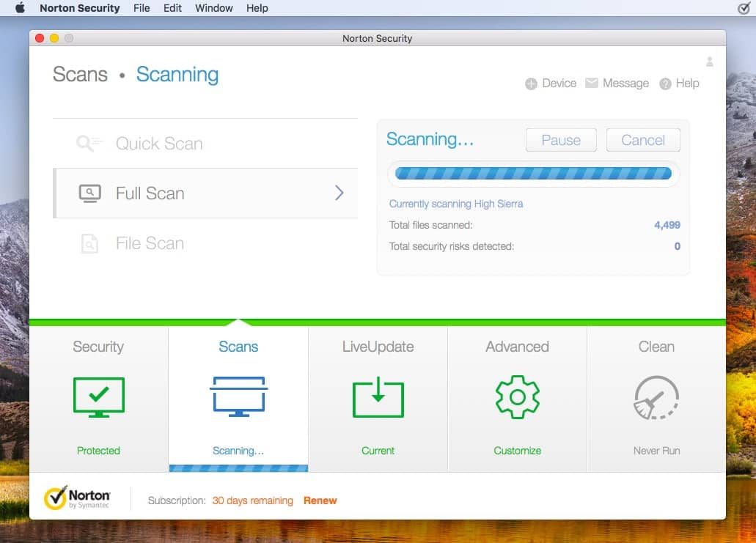Select the File Scan icon

[x=89, y=243]
